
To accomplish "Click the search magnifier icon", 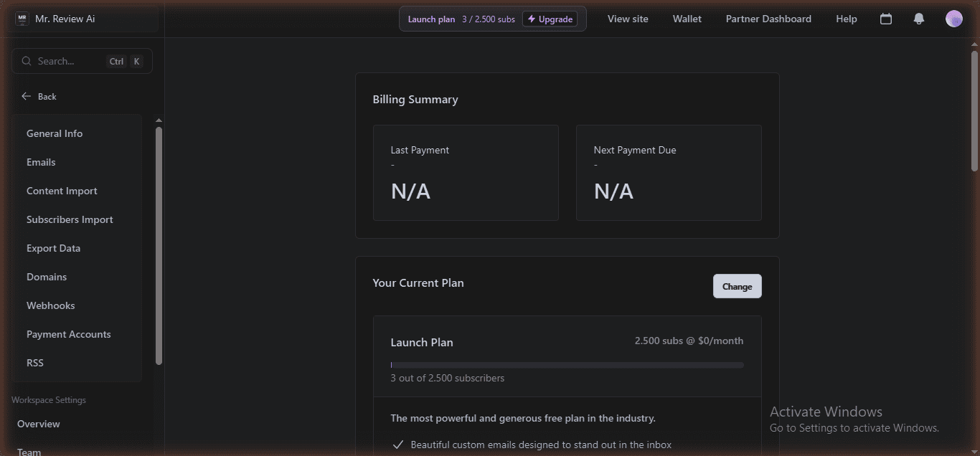I will tap(27, 61).
